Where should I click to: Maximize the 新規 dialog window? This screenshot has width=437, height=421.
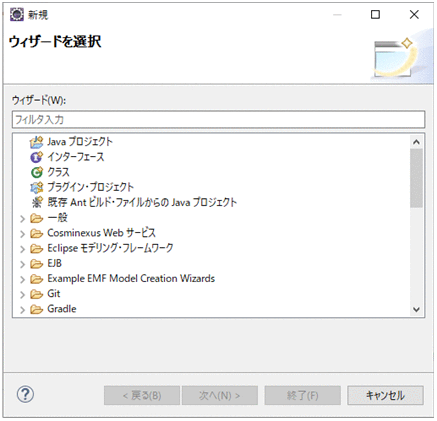pyautogui.click(x=375, y=14)
